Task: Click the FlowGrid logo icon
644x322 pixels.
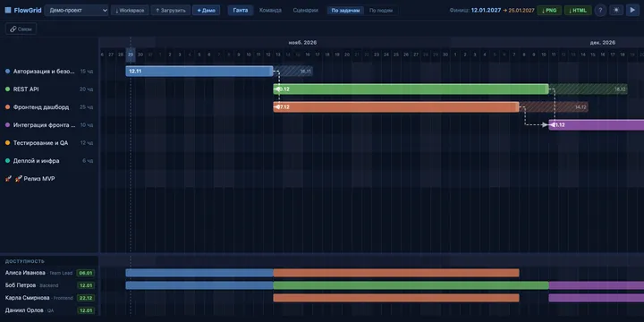Action: 8,10
